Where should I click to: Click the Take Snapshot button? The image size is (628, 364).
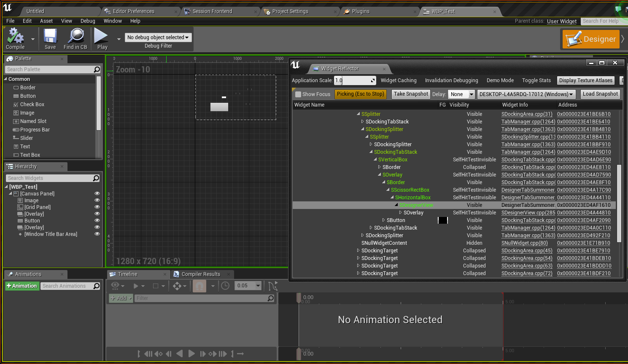pos(411,94)
